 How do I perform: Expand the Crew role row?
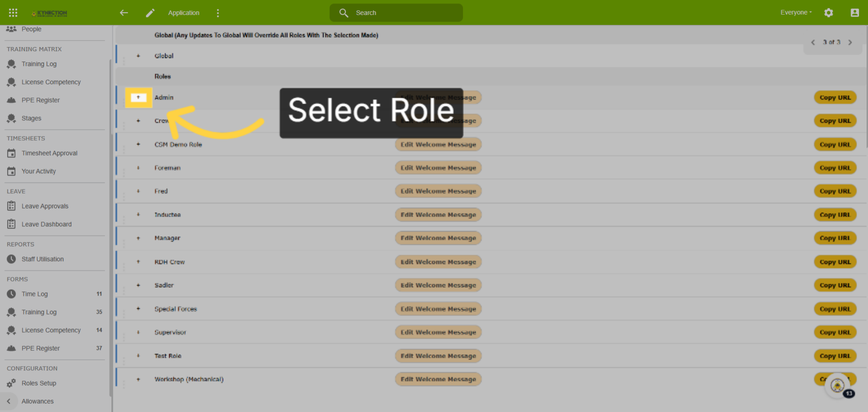(138, 121)
